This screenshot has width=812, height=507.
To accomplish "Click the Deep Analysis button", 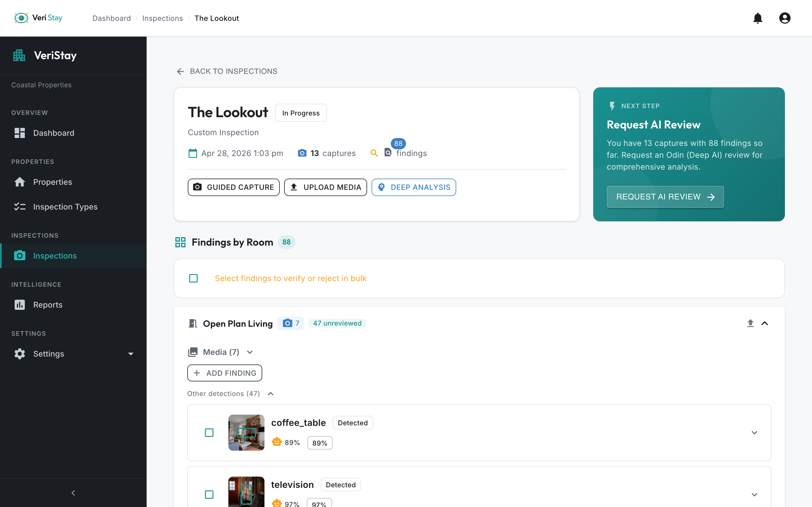I will tap(413, 187).
